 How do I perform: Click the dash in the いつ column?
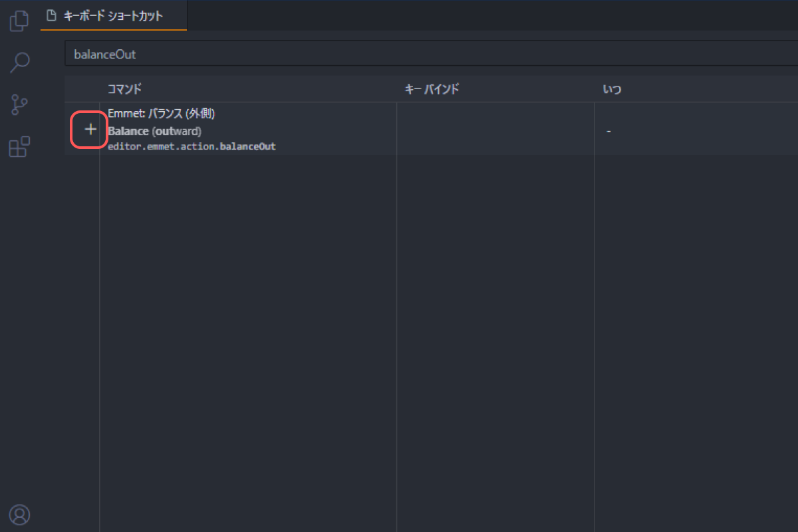pyautogui.click(x=608, y=130)
